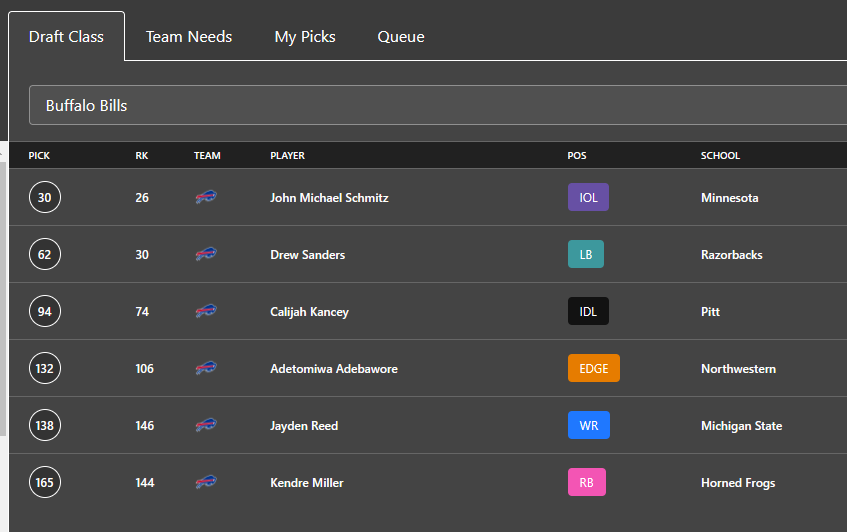Select the pick 165 circle badge
Screen dimensions: 847x532
pos(45,482)
